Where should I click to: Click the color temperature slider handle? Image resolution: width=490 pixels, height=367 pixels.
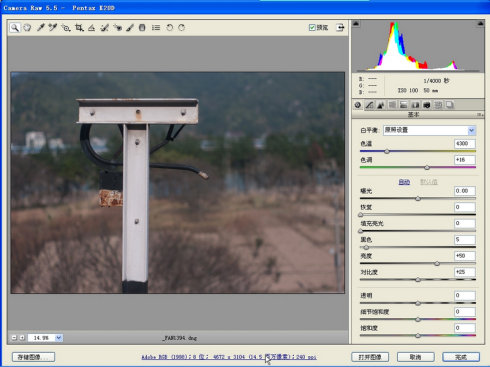(x=387, y=151)
